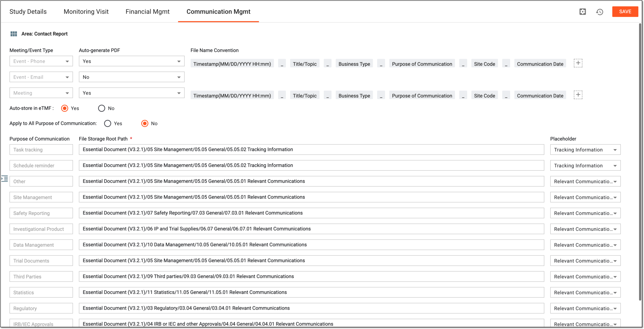The height and width of the screenshot is (329, 644).
Task: Open Auto-generate PDF dropdown for Event - Phone
Action: coord(132,61)
